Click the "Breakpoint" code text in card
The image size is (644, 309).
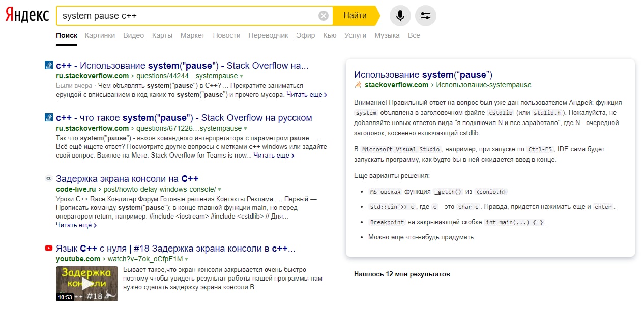coord(387,222)
